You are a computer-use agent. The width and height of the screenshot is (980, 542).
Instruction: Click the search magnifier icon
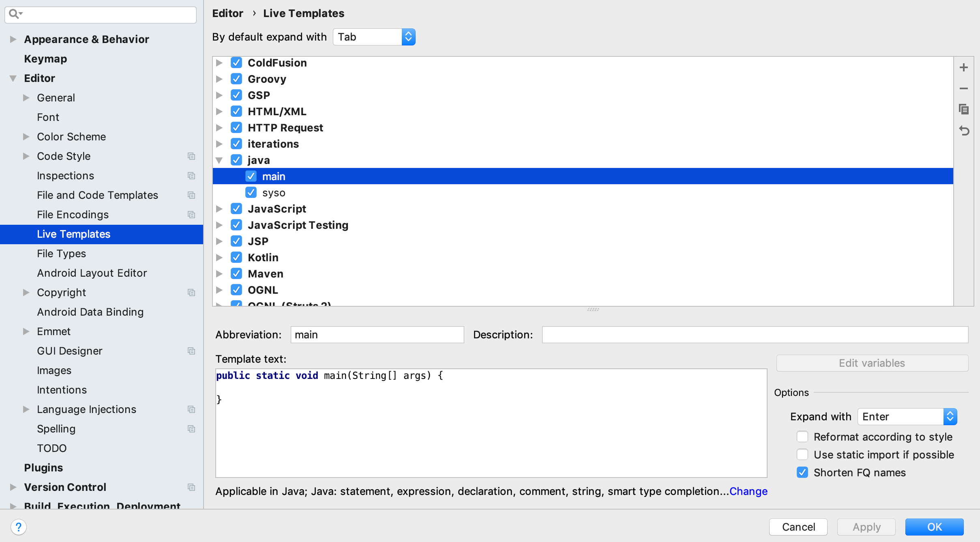pyautogui.click(x=15, y=14)
